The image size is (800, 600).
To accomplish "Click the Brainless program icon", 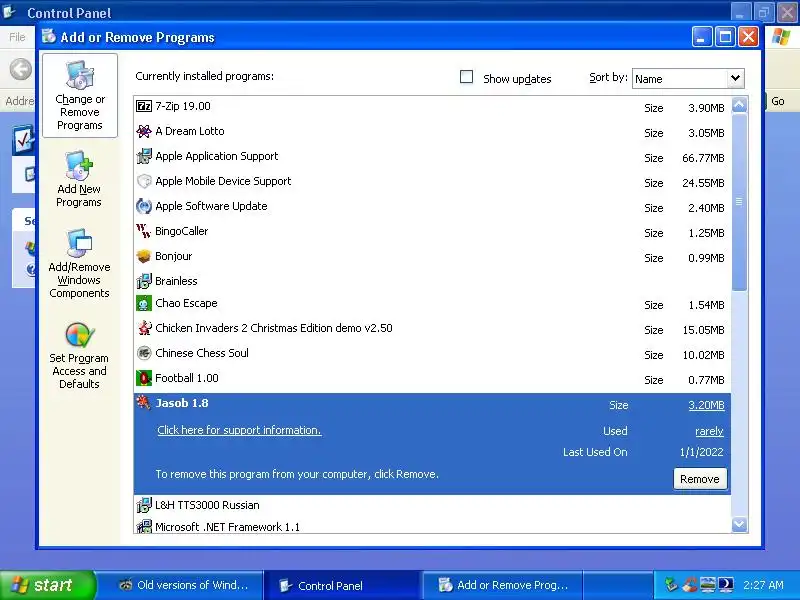I will click(144, 281).
